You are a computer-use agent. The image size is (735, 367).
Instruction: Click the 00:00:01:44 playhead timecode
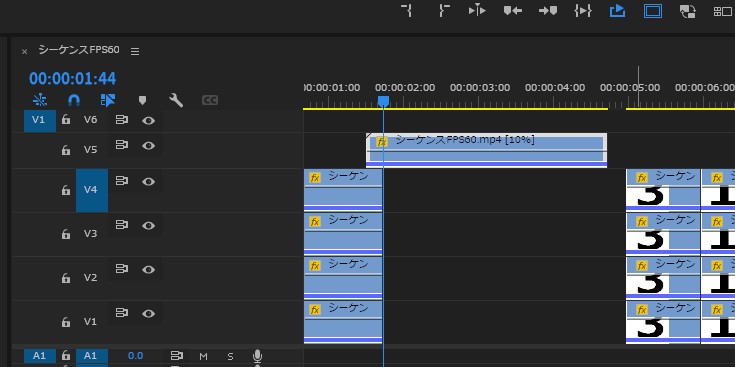(73, 78)
